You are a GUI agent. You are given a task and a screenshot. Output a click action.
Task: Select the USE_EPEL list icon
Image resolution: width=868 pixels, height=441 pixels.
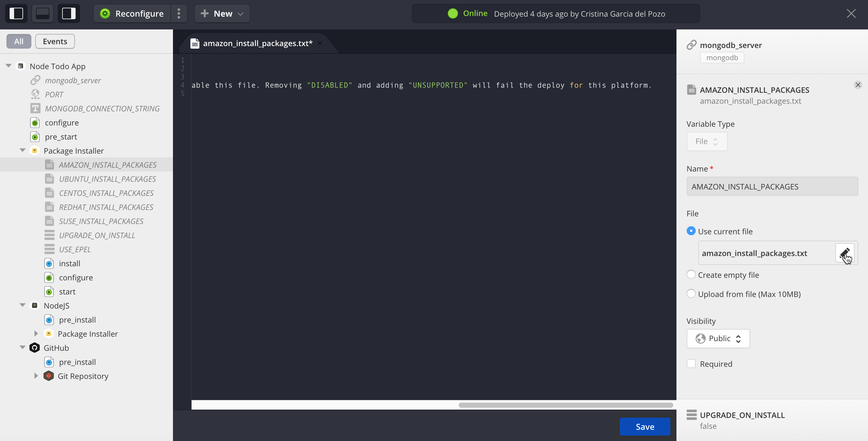pos(50,249)
